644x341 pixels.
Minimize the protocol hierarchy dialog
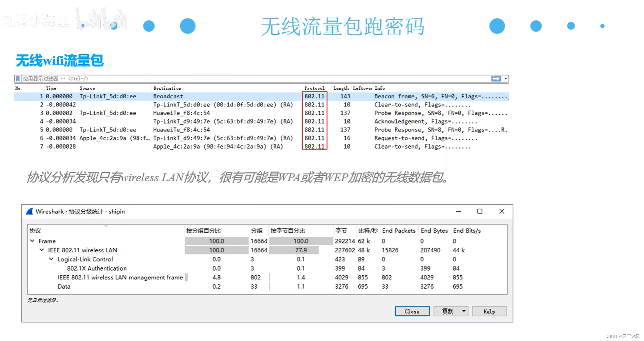459,212
